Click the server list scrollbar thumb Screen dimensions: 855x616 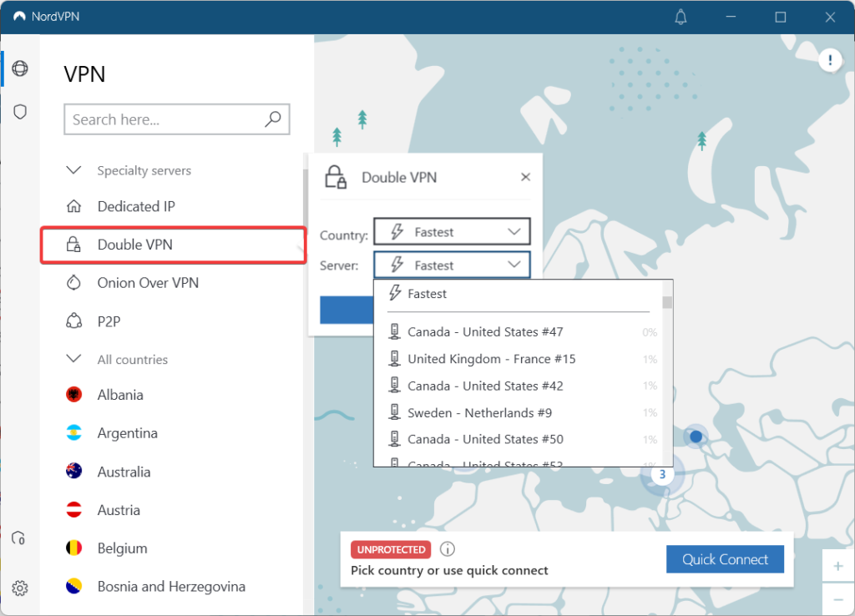point(667,302)
